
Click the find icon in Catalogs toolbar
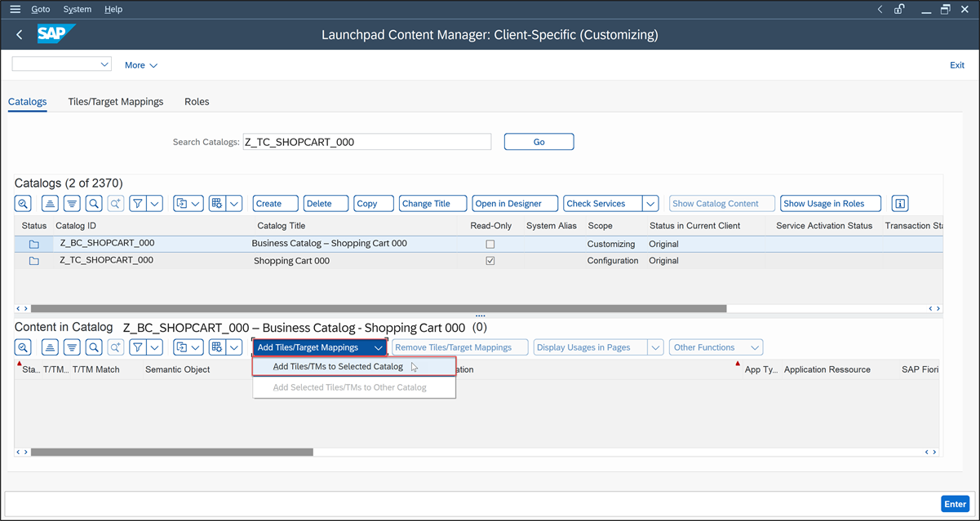[94, 204]
